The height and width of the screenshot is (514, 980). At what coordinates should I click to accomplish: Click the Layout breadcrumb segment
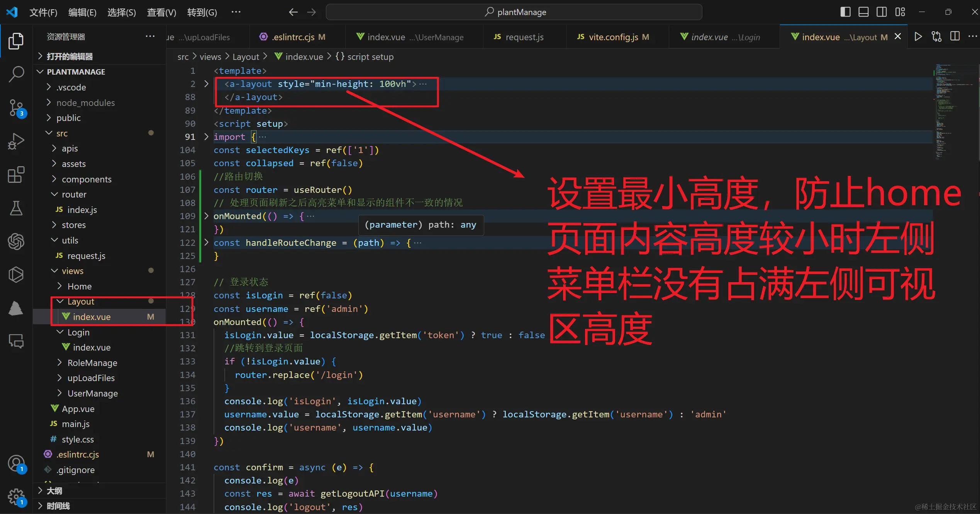(246, 57)
